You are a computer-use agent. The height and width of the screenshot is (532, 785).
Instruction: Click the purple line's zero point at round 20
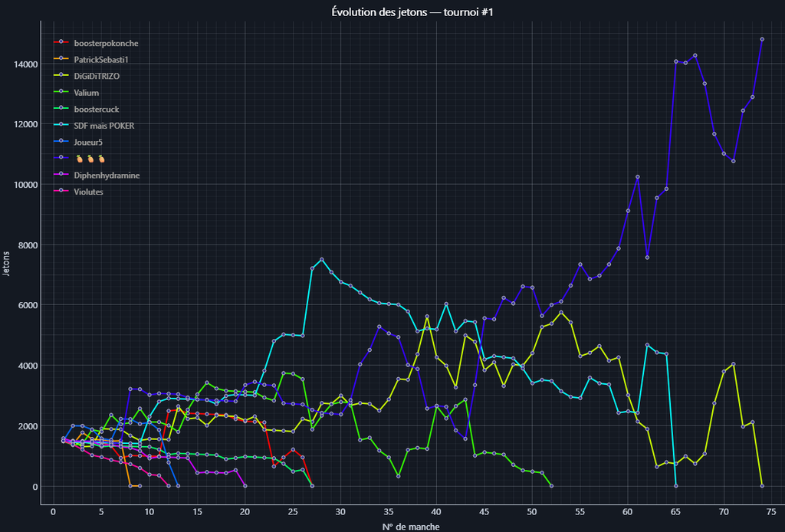click(245, 485)
